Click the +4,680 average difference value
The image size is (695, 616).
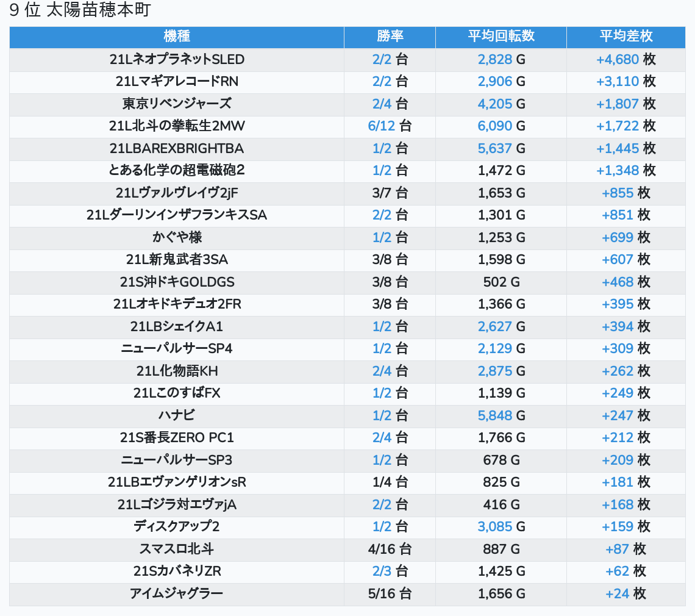618,59
